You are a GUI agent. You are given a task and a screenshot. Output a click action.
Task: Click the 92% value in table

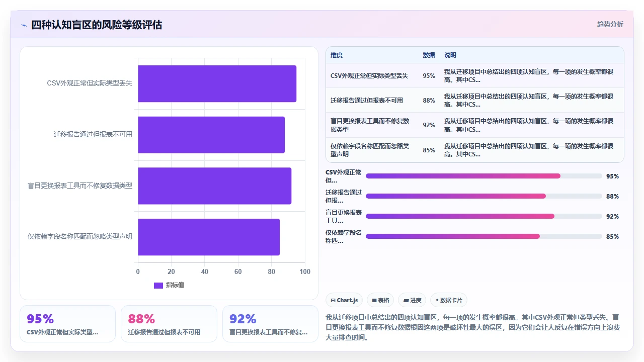[429, 125]
